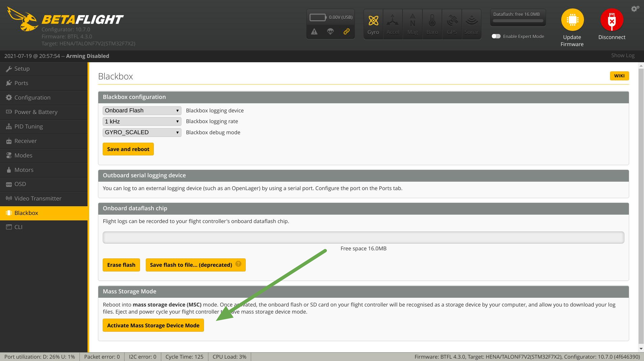Image resolution: width=644 pixels, height=361 pixels.
Task: Click the Gyro sensor icon
Action: coord(373,21)
